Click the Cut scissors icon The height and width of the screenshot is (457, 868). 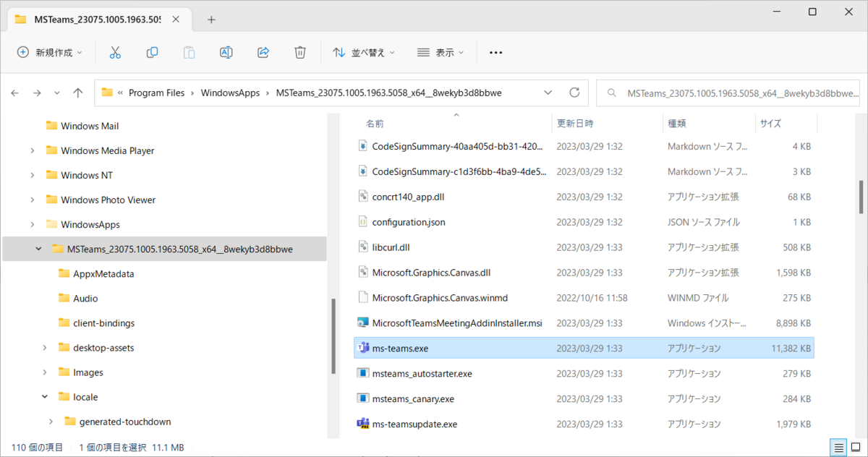115,52
